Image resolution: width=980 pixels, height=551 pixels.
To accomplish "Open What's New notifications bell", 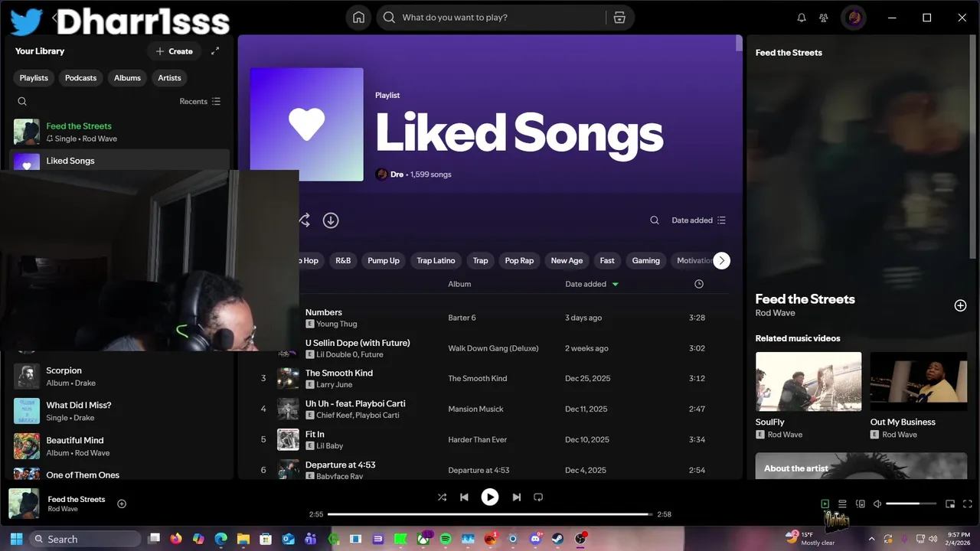I will [x=802, y=18].
